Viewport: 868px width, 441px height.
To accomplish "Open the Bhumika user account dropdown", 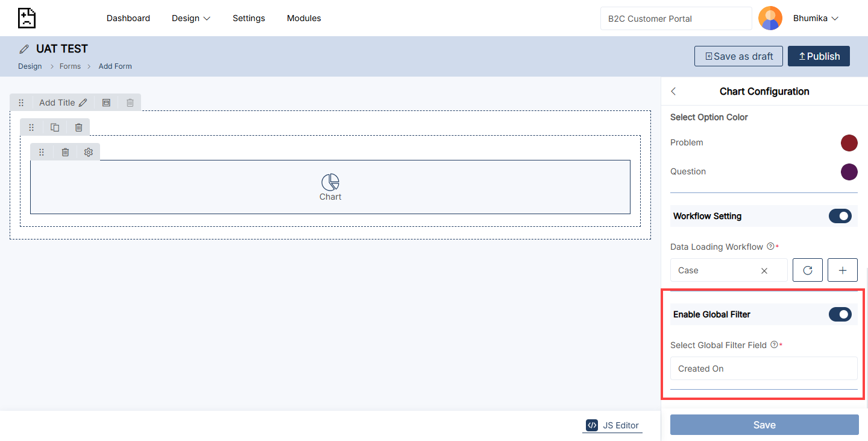I will pyautogui.click(x=816, y=18).
